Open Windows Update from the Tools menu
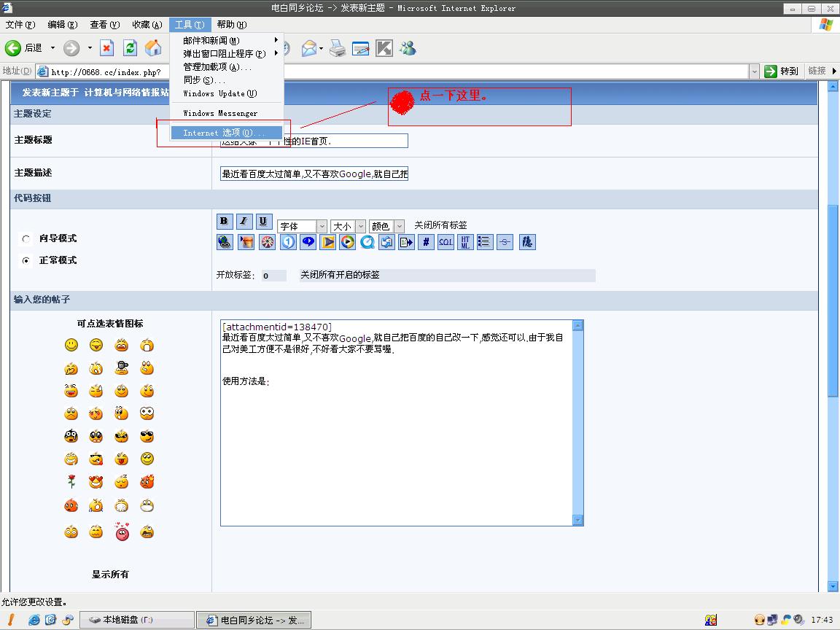This screenshot has height=630, width=840. coord(219,93)
